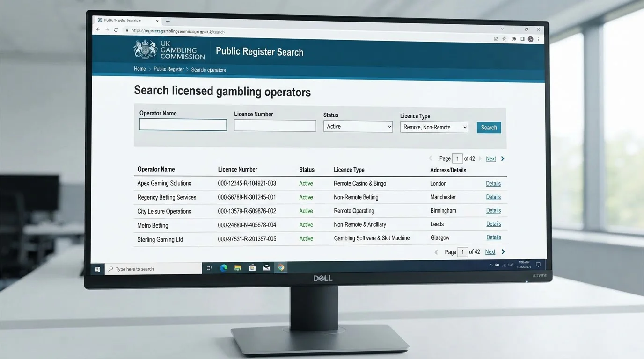This screenshot has width=644, height=359.
Task: Click the top Next page link
Action: [x=491, y=159]
